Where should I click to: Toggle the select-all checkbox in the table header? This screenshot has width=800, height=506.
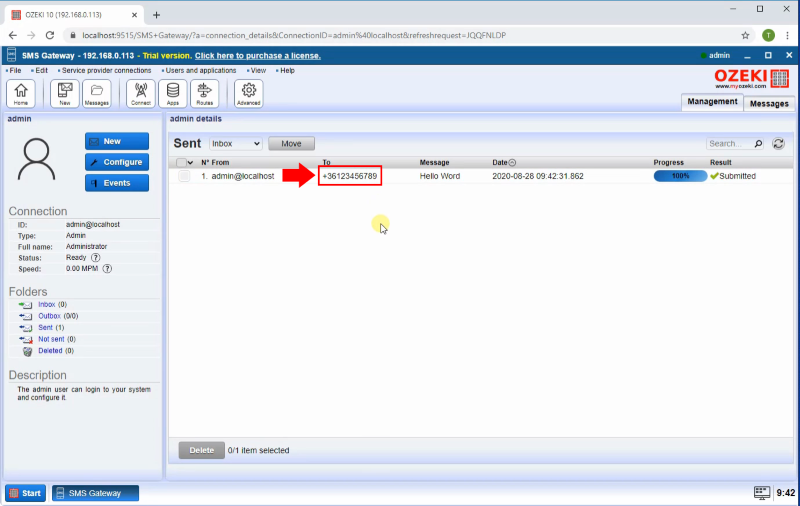pyautogui.click(x=181, y=163)
